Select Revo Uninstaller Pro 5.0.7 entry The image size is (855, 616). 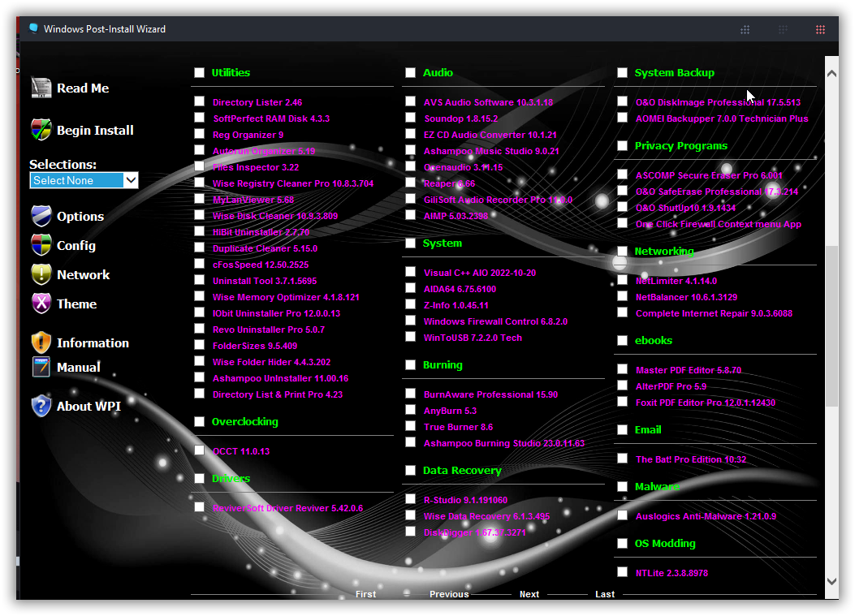[x=269, y=330]
